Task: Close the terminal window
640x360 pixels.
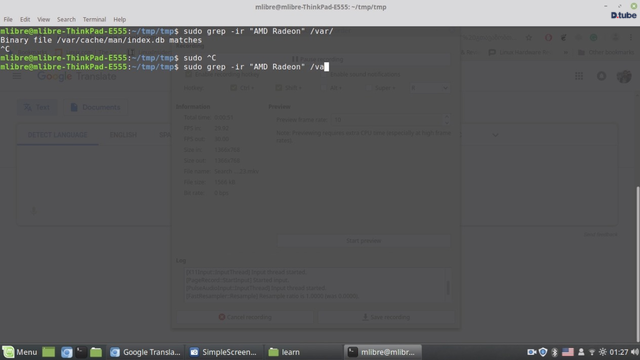Action: (634, 6)
